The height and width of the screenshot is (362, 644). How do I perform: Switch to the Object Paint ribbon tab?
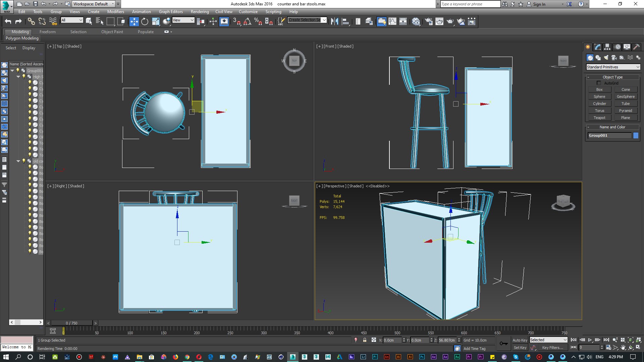(112, 32)
